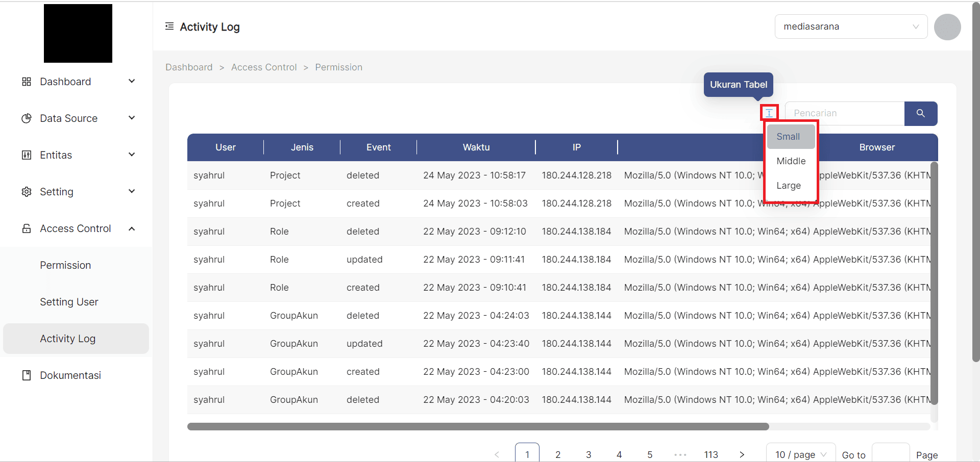This screenshot has height=462, width=980.
Task: Go to page 2 of results
Action: click(x=558, y=454)
